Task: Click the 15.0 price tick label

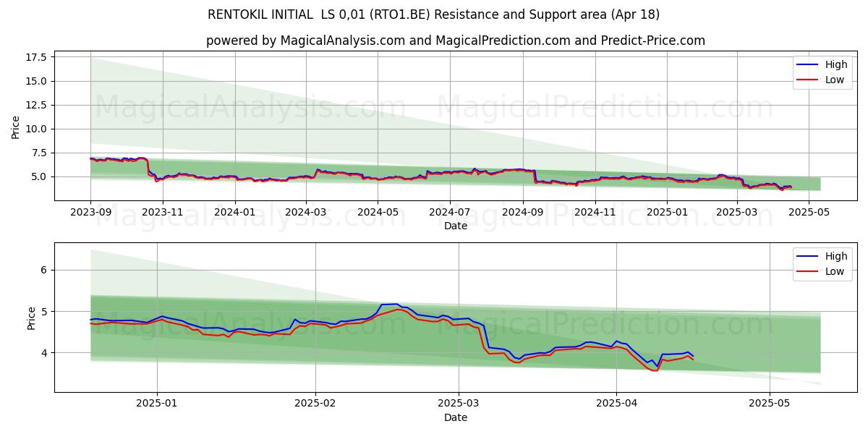Action: (36, 81)
